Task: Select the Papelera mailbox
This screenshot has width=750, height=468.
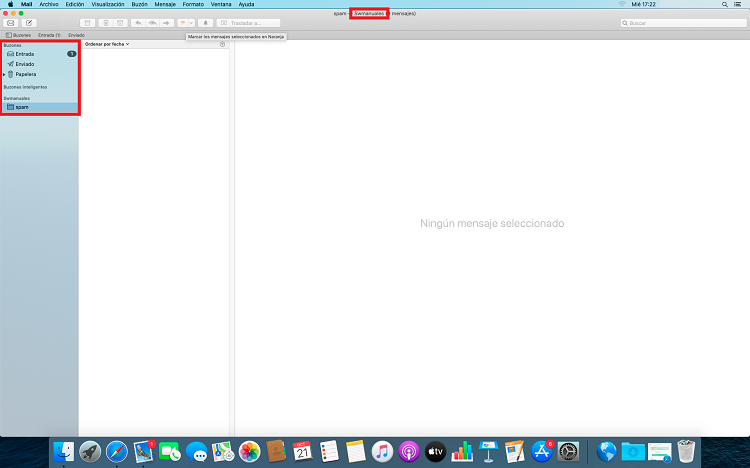Action: tap(40, 74)
